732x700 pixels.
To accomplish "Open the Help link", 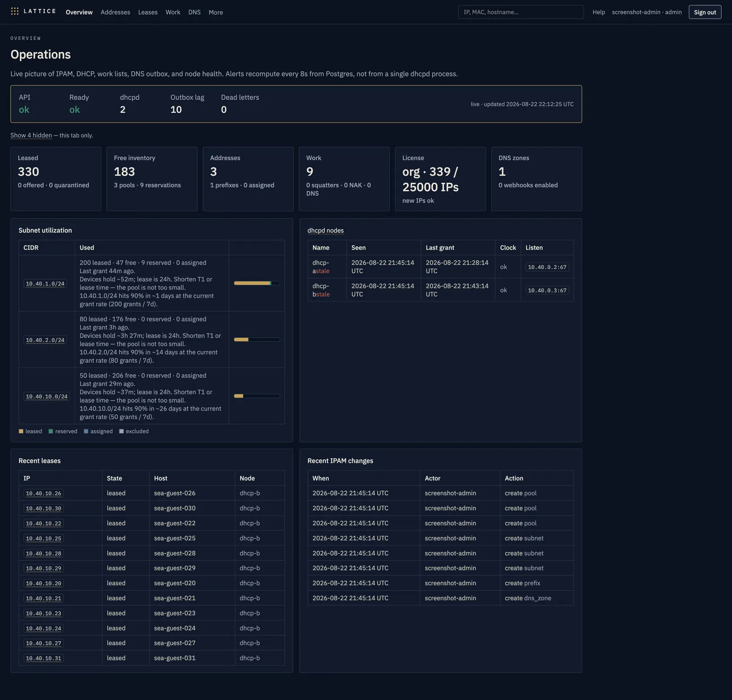I will click(x=599, y=12).
